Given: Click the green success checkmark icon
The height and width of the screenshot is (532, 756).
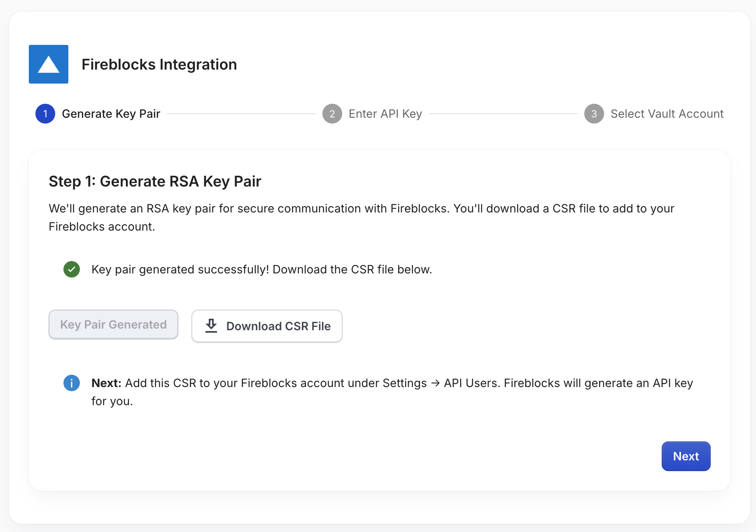Looking at the screenshot, I should [72, 269].
